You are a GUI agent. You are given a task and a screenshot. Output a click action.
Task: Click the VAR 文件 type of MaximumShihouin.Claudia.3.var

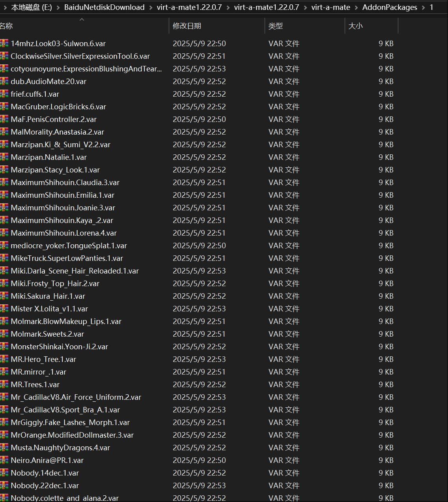click(x=284, y=182)
